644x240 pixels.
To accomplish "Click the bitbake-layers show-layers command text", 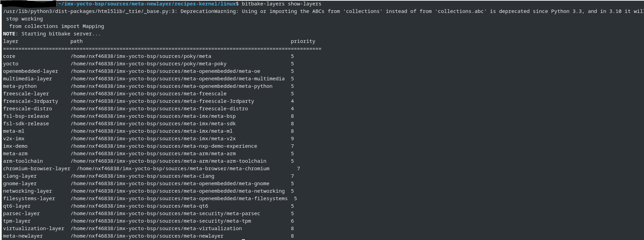I will pyautogui.click(x=281, y=4).
